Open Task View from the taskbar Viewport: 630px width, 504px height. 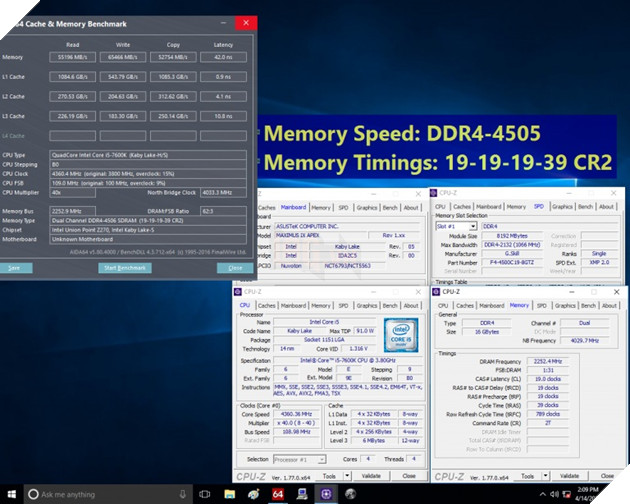tap(205, 494)
